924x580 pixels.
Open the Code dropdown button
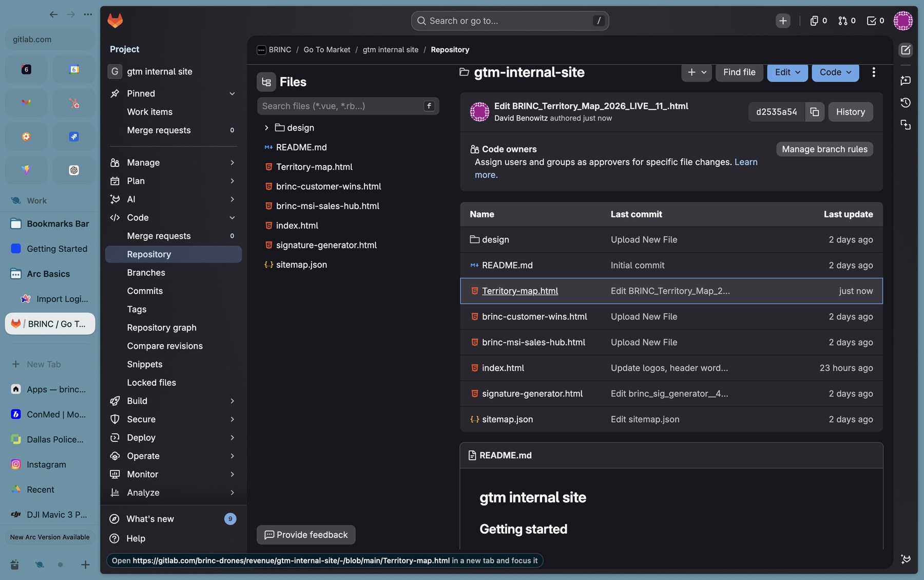(x=835, y=72)
